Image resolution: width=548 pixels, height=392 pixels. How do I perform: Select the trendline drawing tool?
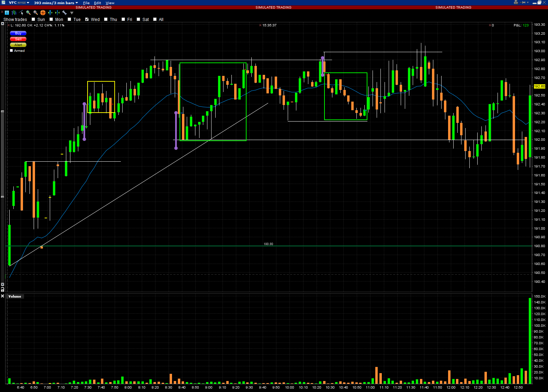pyautogui.click(x=21, y=13)
